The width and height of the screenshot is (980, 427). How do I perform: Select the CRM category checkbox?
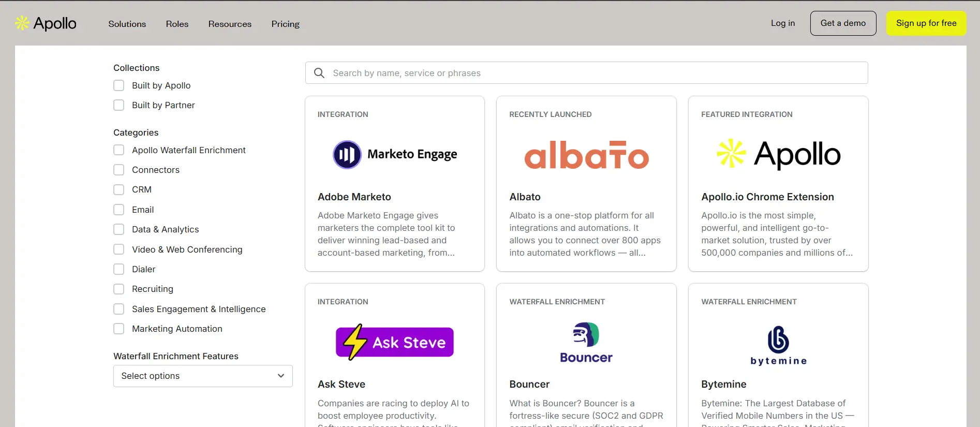point(119,189)
